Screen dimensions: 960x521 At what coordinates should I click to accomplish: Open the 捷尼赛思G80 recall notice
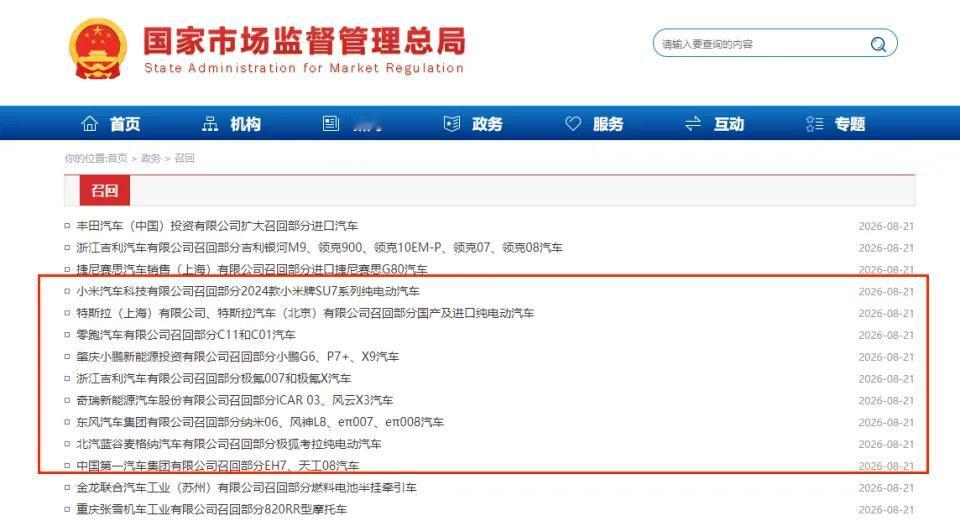[x=252, y=269]
